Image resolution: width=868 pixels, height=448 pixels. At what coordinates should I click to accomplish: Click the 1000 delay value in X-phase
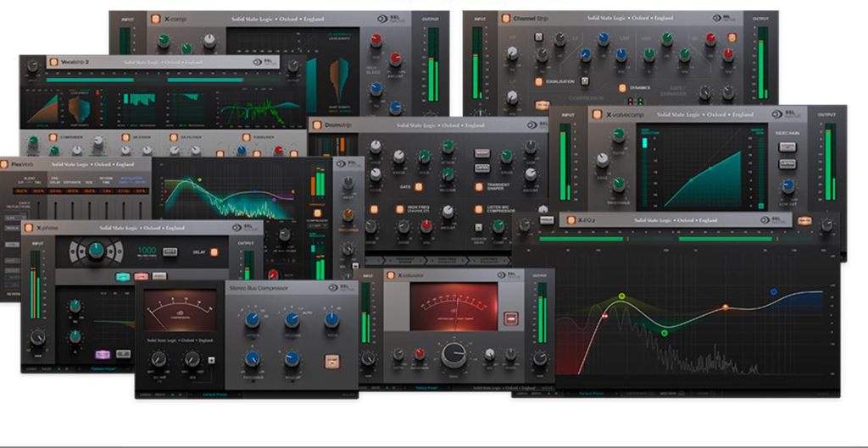(x=147, y=250)
